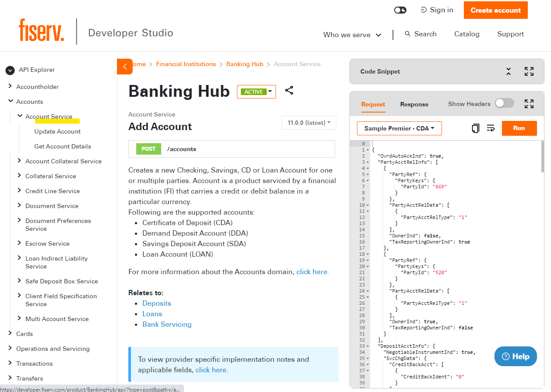
Task: Collapse the Account Service node
Action: pyautogui.click(x=20, y=116)
